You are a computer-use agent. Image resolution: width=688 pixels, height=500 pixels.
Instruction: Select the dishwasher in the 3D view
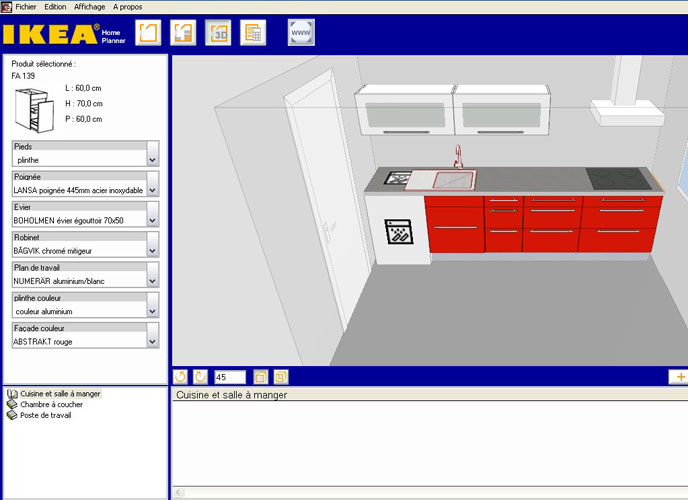(x=397, y=230)
